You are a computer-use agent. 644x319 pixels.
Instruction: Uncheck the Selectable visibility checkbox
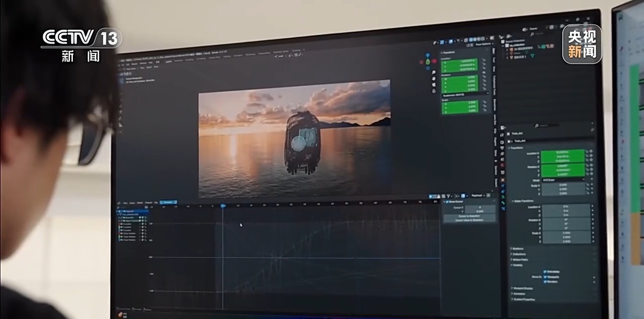[545, 272]
